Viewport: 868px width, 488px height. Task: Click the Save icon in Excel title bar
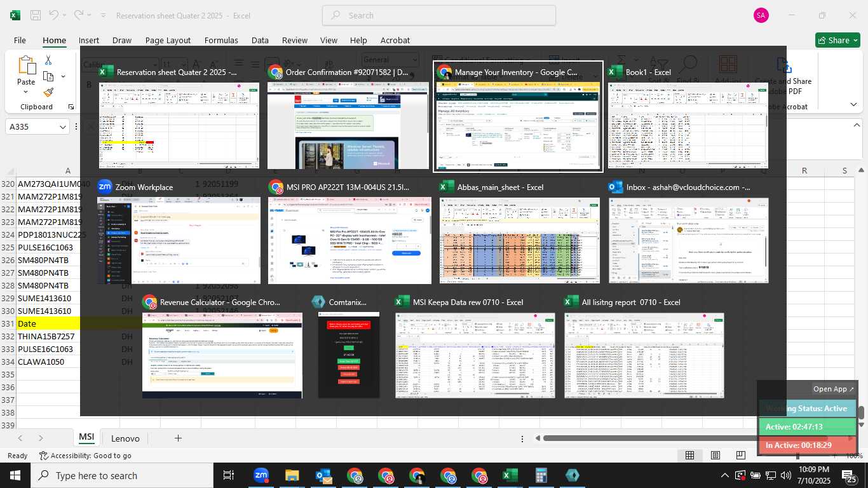pyautogui.click(x=36, y=15)
